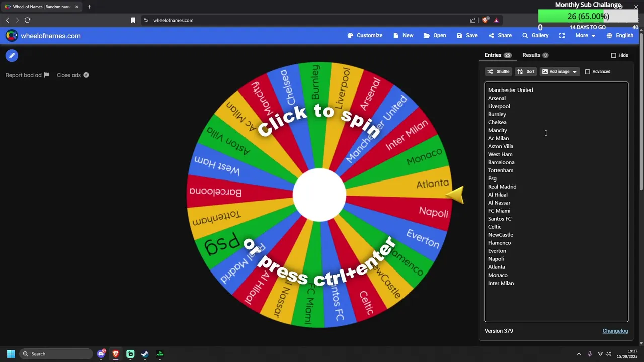644x362 pixels.
Task: Click 'Inter Milan' entry in list
Action: [x=501, y=283]
